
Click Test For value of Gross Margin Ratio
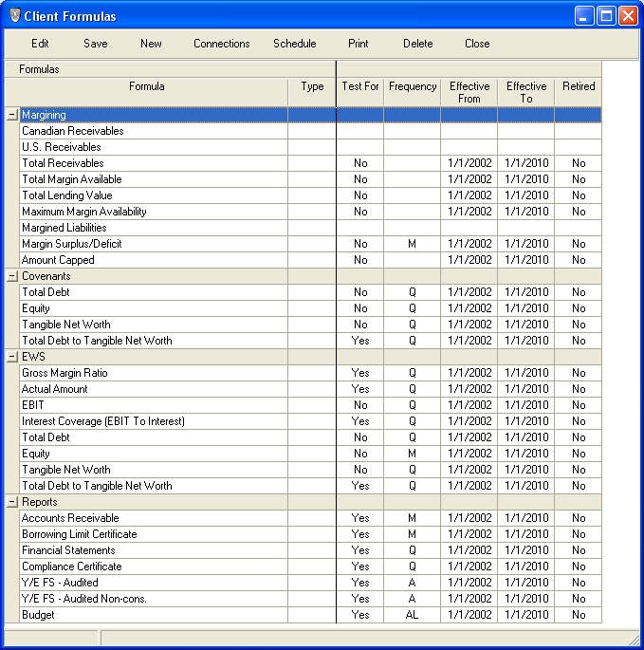[x=360, y=373]
